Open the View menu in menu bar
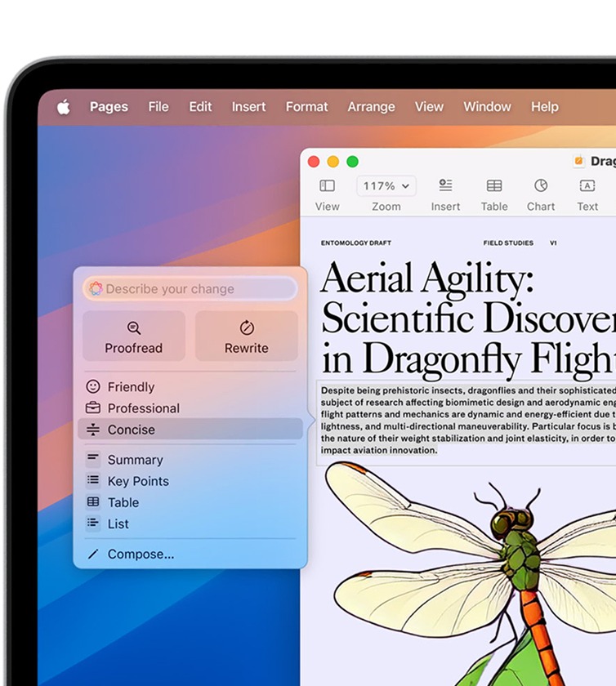 429,107
